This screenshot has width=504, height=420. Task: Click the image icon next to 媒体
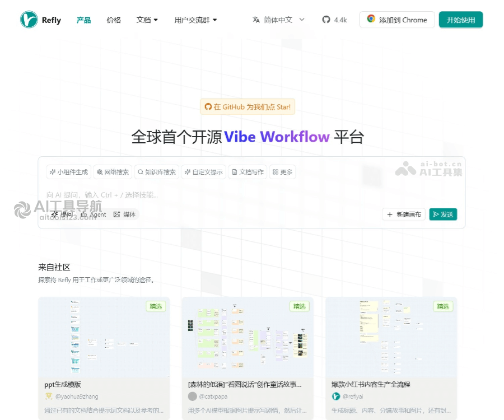tap(116, 214)
